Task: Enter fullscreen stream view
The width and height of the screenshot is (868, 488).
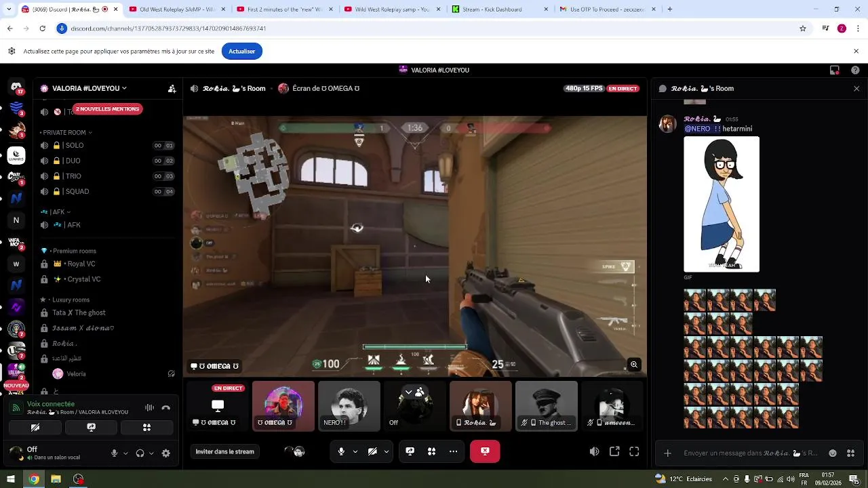Action: [x=634, y=451]
